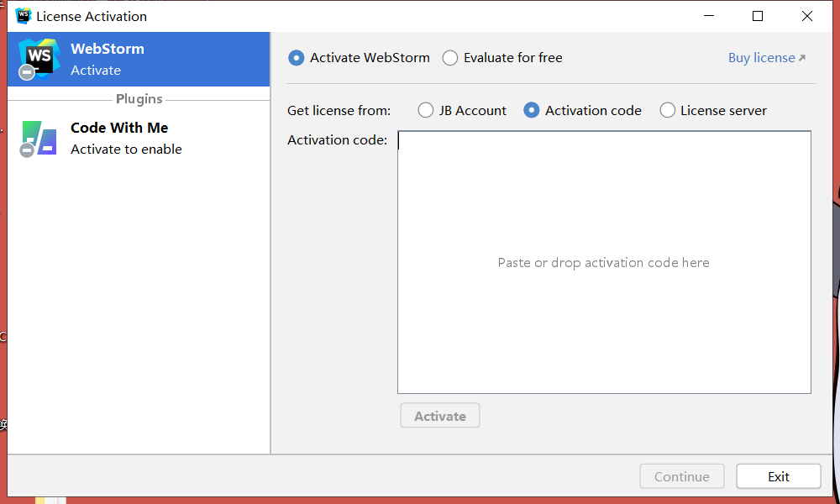Click the Activate button below the code field
Viewport: 840px width, 504px height.
440,416
